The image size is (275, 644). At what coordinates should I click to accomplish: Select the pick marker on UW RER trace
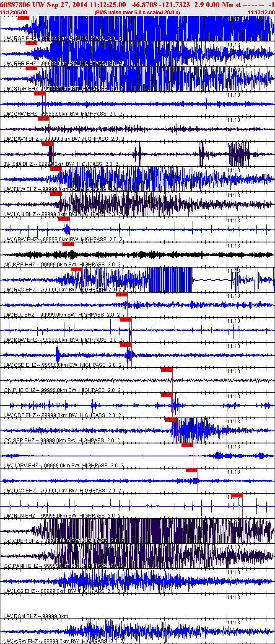pos(31,43)
